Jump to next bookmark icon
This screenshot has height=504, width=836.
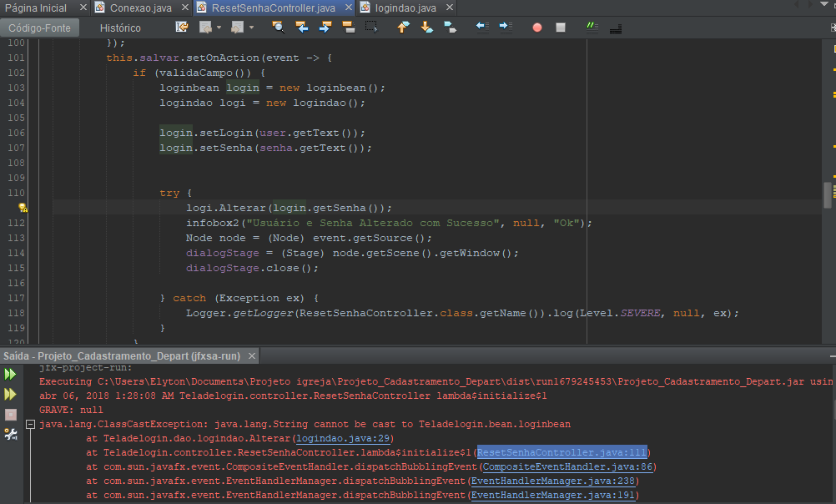pyautogui.click(x=426, y=28)
